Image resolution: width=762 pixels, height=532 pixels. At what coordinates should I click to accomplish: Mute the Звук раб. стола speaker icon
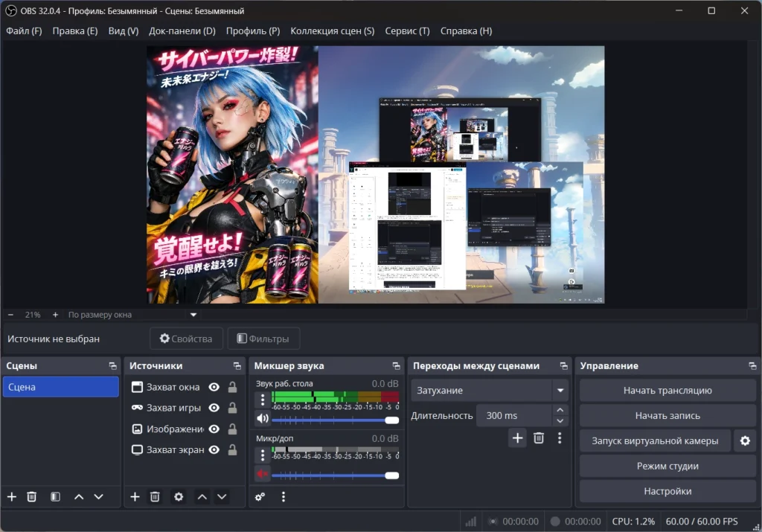coord(262,418)
